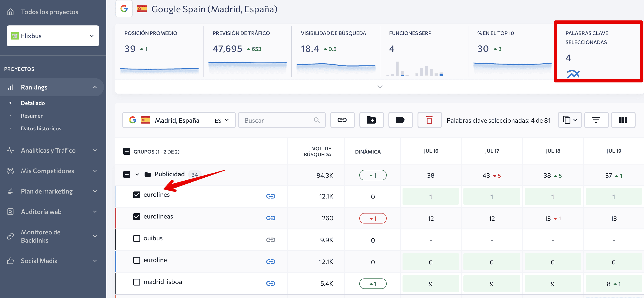Open Detallado under Rankings
This screenshot has width=644, height=298.
33,103
